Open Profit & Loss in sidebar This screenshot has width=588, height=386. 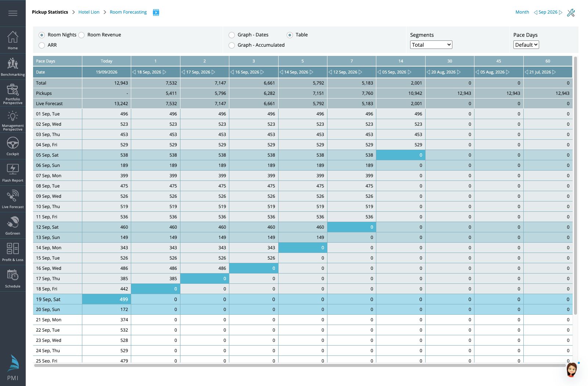click(13, 252)
